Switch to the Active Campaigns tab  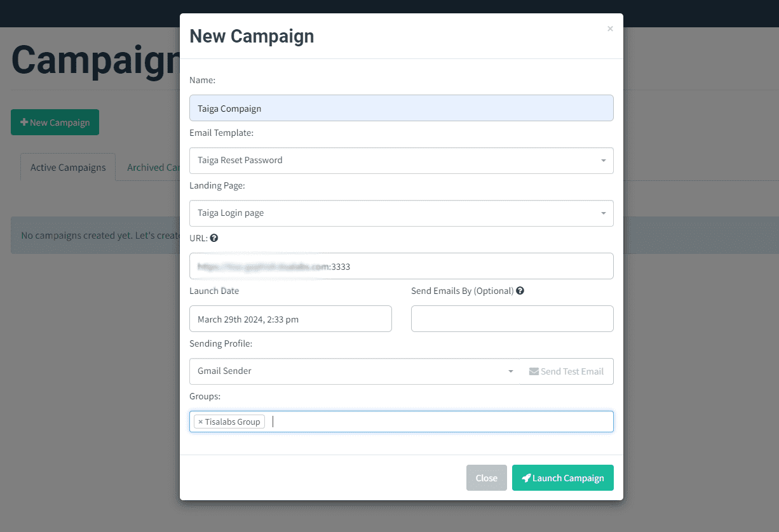point(68,167)
